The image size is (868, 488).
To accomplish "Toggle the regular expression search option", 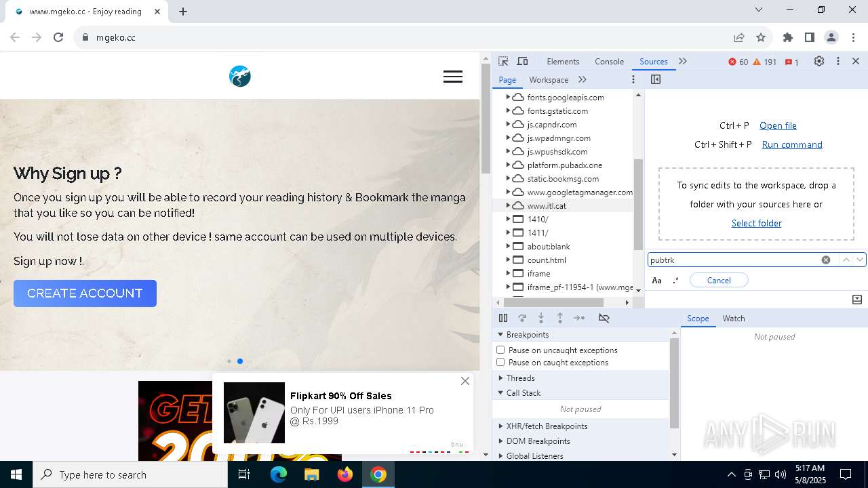I will pyautogui.click(x=675, y=281).
